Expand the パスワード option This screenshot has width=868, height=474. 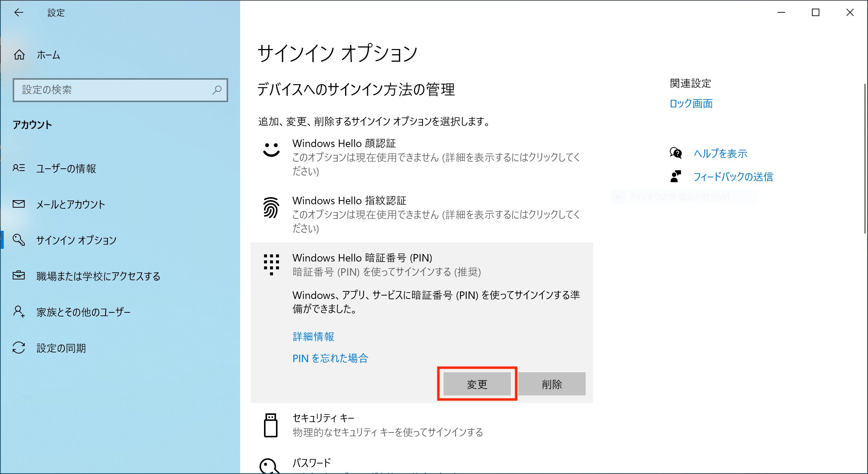pyautogui.click(x=421, y=465)
